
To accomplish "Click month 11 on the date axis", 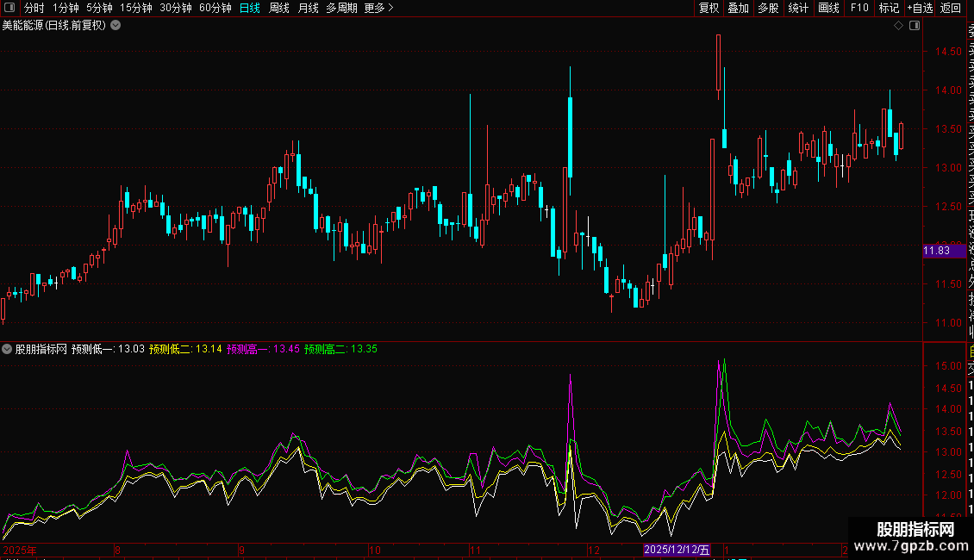I will point(475,550).
